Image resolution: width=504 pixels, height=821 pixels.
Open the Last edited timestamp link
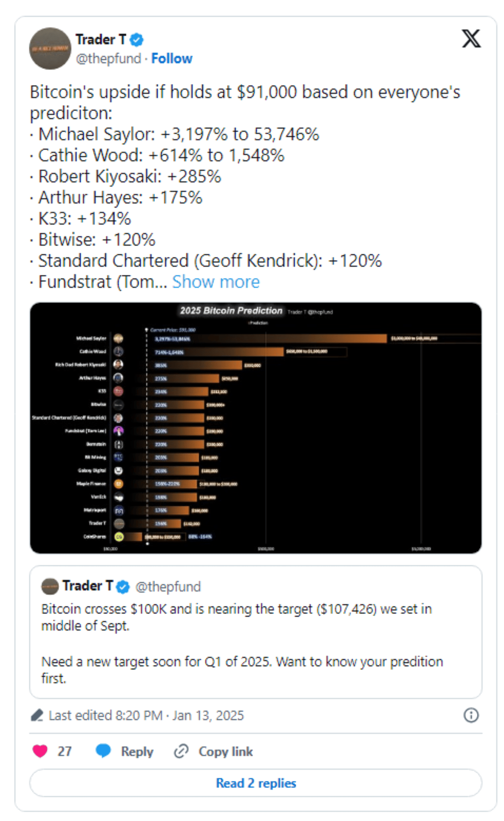[146, 715]
